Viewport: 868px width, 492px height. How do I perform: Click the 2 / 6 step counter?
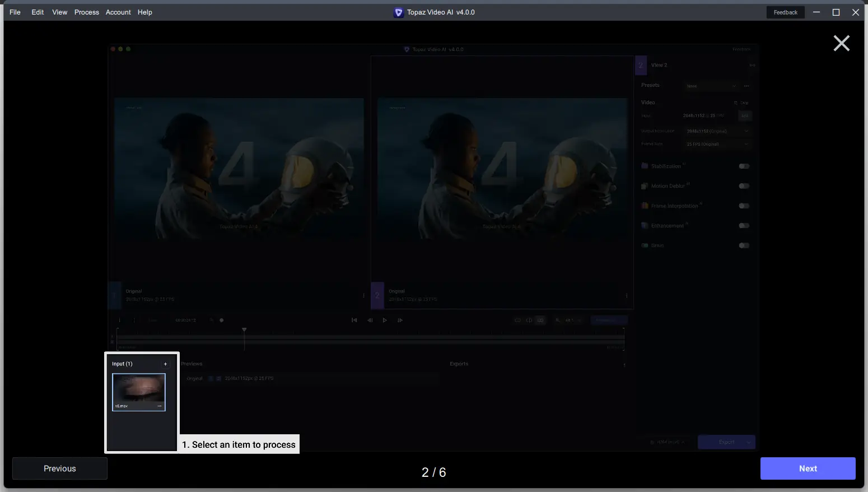coord(434,472)
